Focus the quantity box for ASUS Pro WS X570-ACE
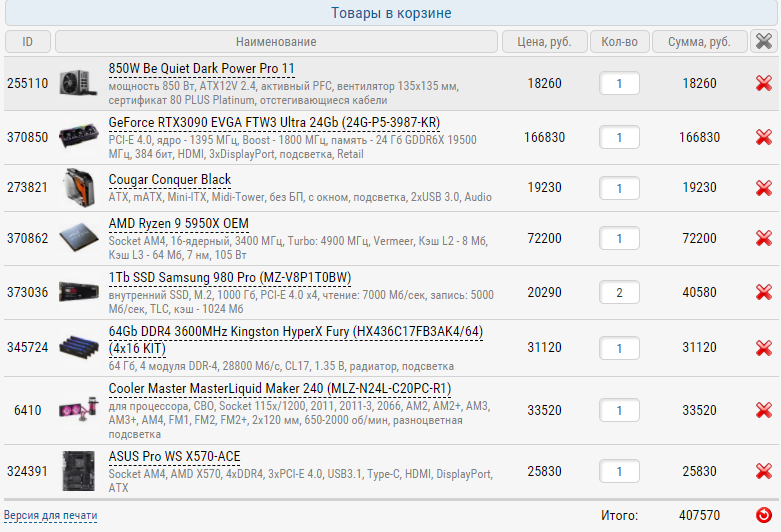Screen dimensions: 781x532 pos(620,472)
